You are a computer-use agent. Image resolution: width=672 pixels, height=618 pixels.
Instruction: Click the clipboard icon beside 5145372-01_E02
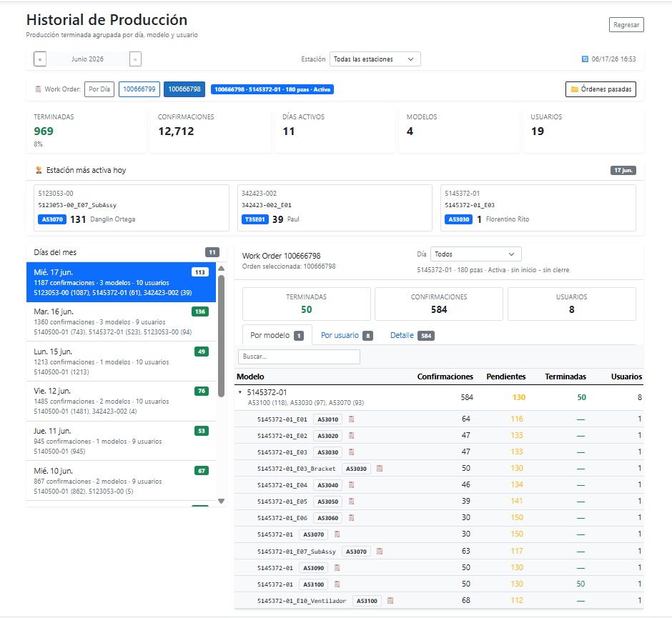click(352, 436)
